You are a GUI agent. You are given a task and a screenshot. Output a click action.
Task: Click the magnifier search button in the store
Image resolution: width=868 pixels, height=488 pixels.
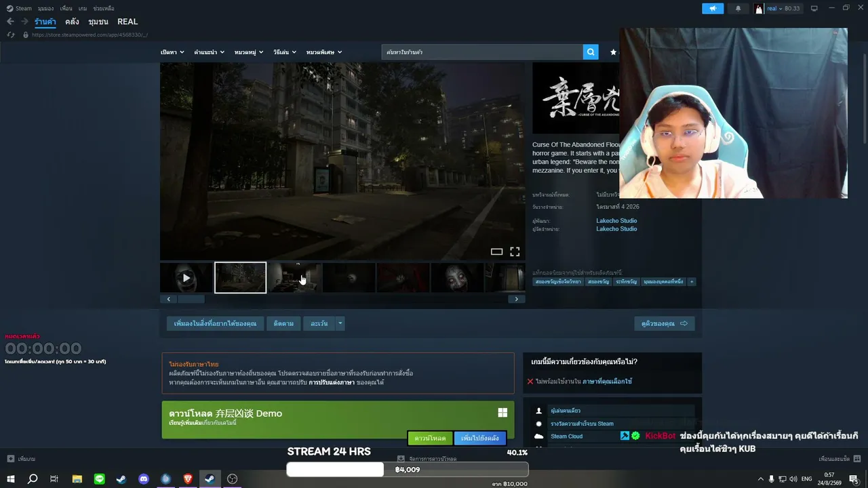pos(591,52)
